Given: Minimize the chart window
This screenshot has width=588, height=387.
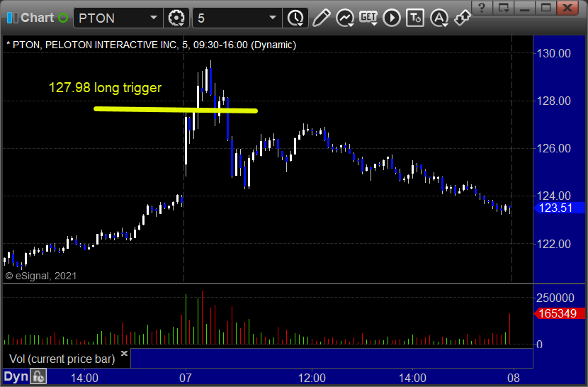Looking at the screenshot, I should point(525,8).
